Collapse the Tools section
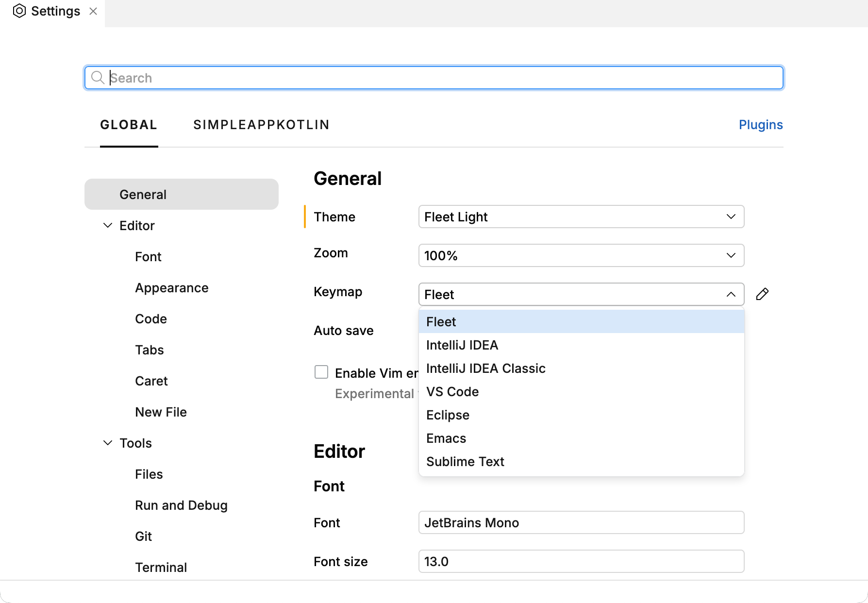Image resolution: width=868 pixels, height=603 pixels. click(x=107, y=443)
